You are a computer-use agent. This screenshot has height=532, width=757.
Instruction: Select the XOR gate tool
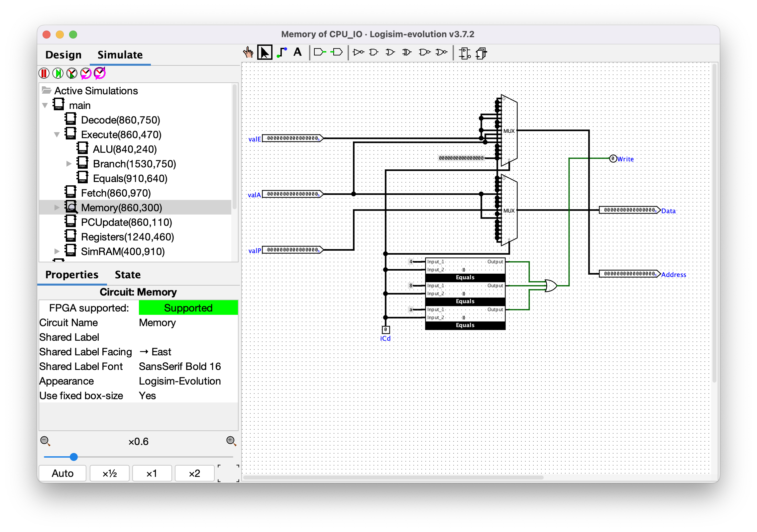coord(406,52)
